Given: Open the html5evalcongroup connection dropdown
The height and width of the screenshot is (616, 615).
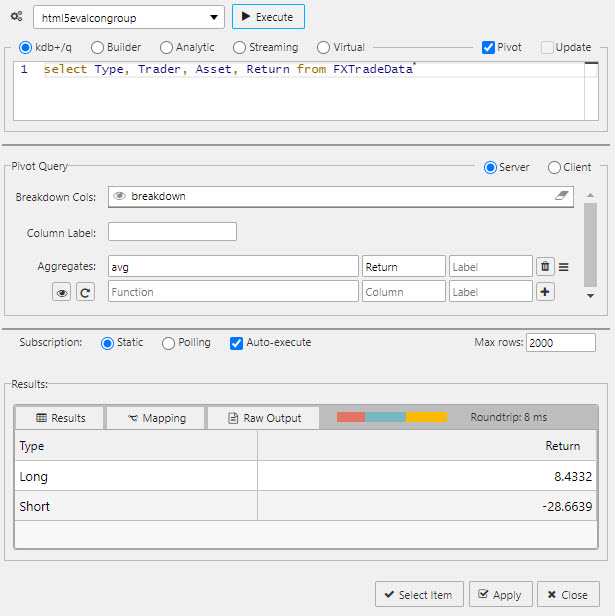Looking at the screenshot, I should [129, 18].
